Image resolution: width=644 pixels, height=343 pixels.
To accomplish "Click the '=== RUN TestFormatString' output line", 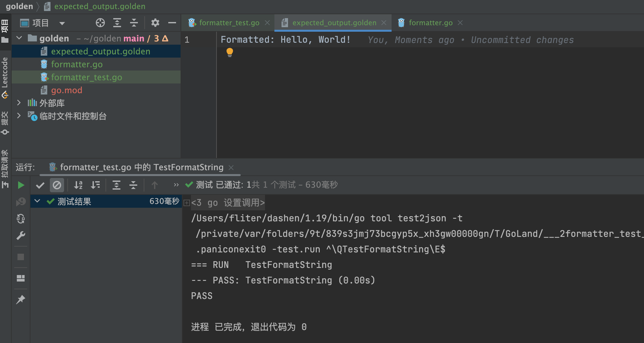I will 261,265.
